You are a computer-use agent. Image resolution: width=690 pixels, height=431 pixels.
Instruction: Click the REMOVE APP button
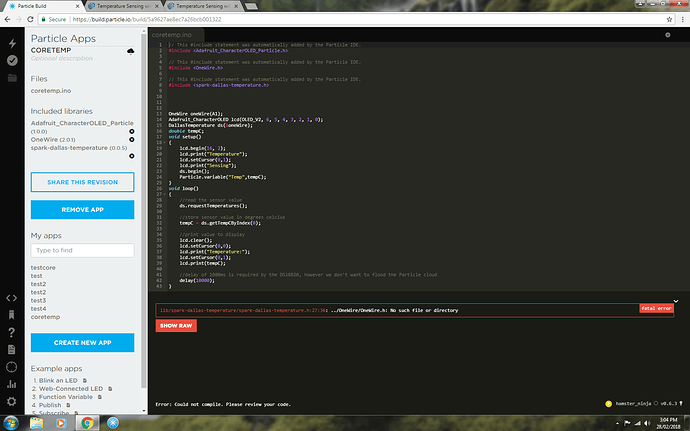82,210
